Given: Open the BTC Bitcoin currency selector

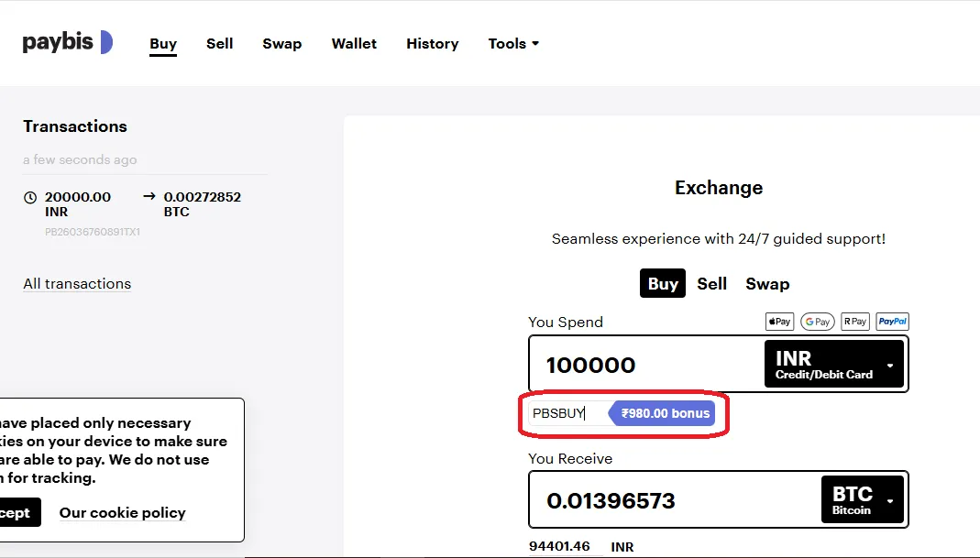Looking at the screenshot, I should click(862, 499).
